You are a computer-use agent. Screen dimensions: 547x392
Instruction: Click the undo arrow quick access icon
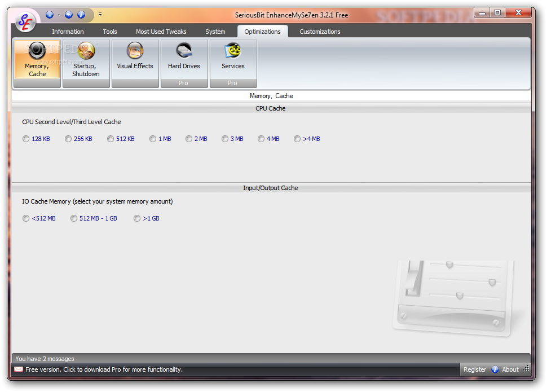coord(69,15)
